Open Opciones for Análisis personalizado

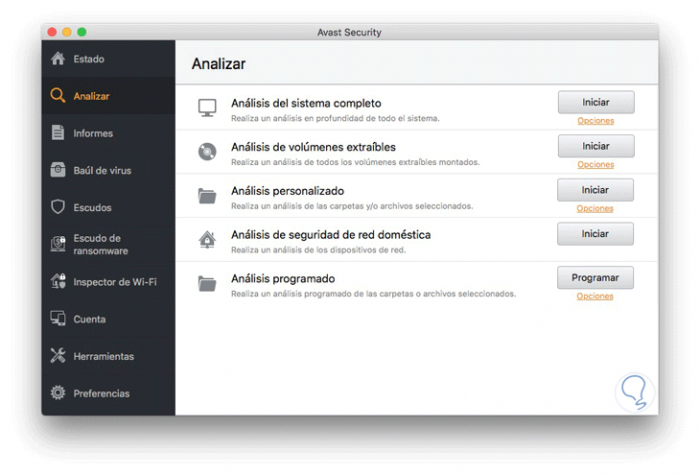click(595, 208)
